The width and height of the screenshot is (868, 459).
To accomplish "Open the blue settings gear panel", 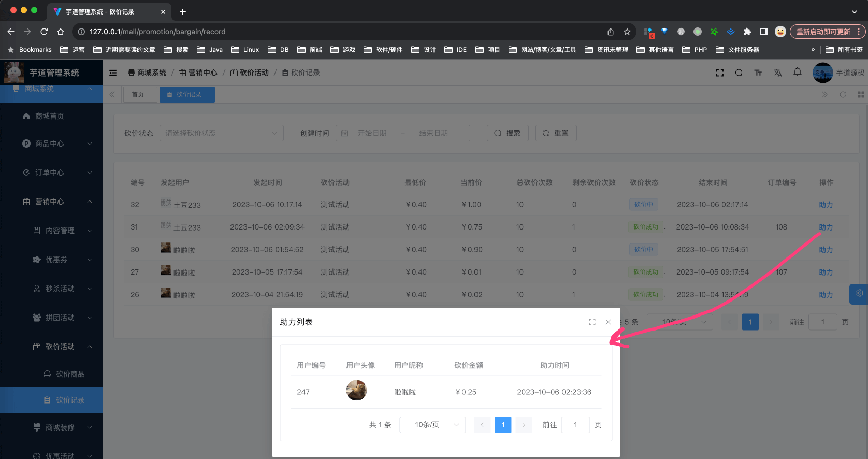I will pos(859,293).
